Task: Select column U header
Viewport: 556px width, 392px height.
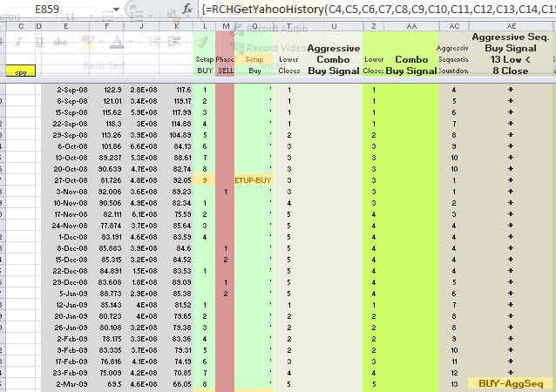Action: (334, 26)
